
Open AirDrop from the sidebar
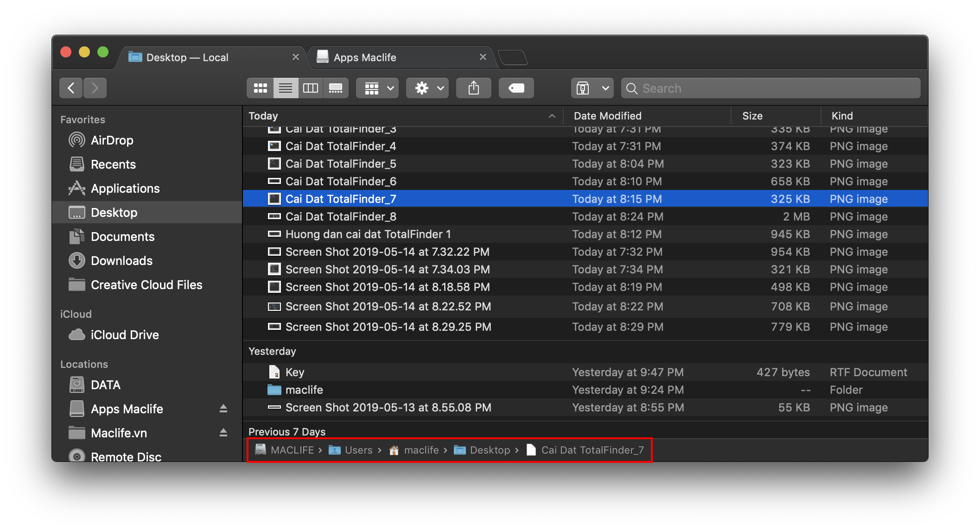[x=112, y=140]
